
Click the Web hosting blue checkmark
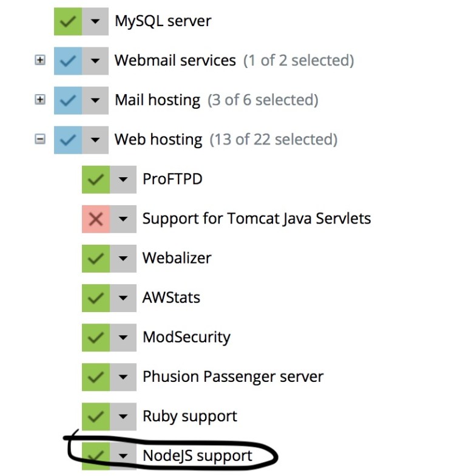point(68,140)
